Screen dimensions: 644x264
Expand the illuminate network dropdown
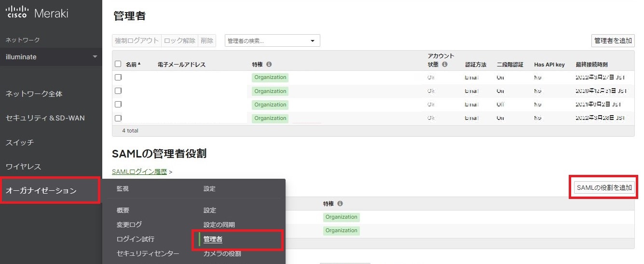pos(95,57)
